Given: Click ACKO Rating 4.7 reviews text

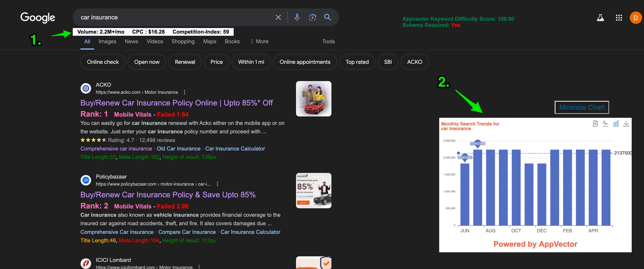Looking at the screenshot, I should coord(141,140).
